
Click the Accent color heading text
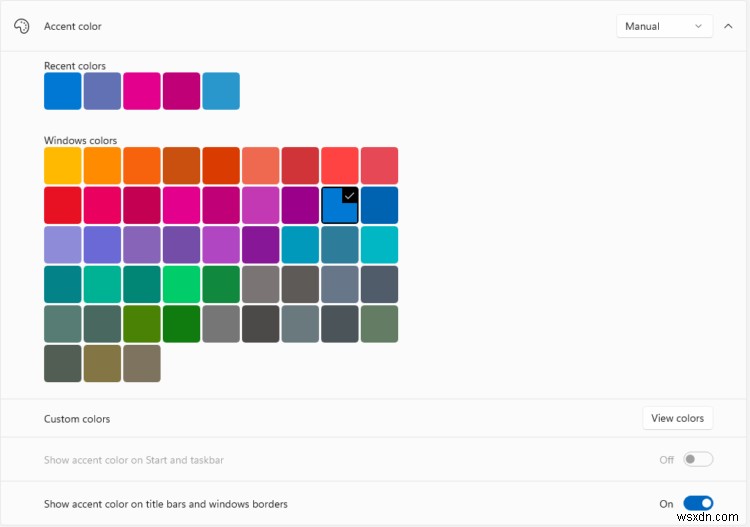click(73, 26)
